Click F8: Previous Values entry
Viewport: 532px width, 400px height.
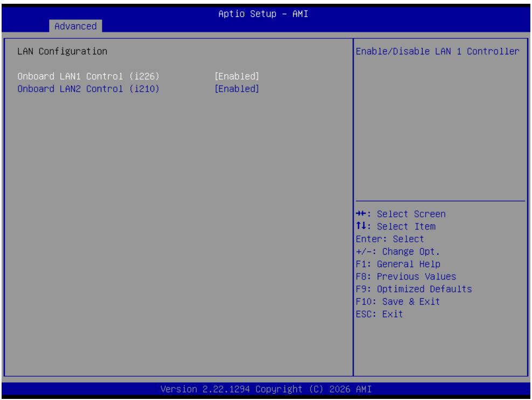click(406, 277)
